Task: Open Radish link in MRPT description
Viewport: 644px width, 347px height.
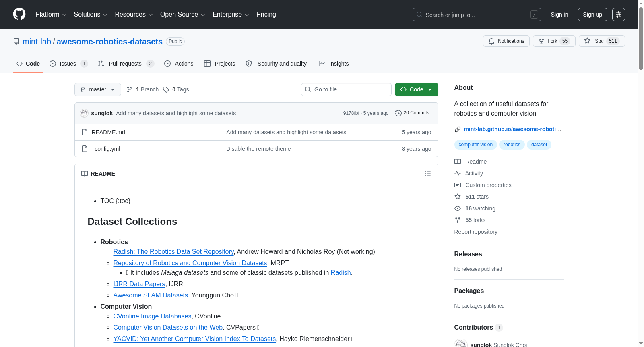Action: (x=341, y=273)
